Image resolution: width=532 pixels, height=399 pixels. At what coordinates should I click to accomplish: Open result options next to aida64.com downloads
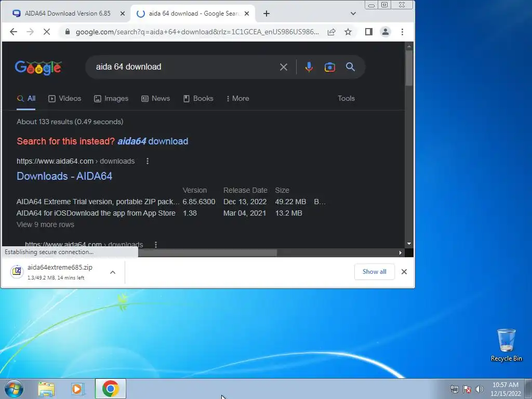point(147,161)
